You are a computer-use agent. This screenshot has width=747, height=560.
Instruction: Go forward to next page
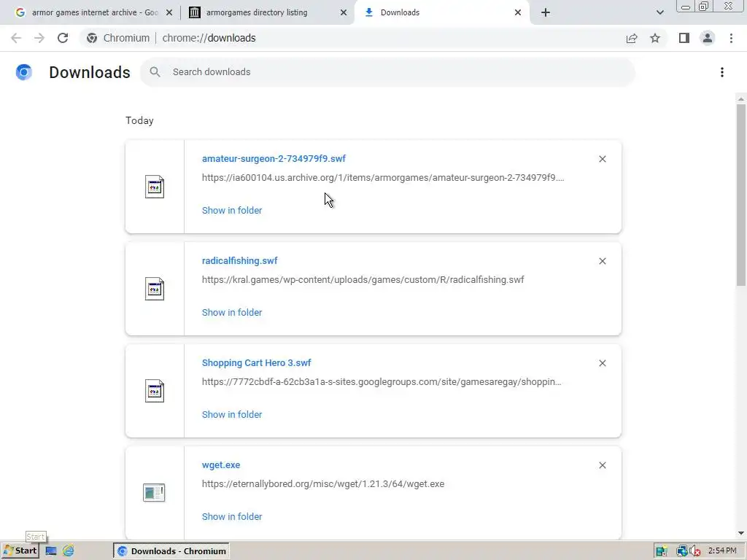(x=39, y=38)
